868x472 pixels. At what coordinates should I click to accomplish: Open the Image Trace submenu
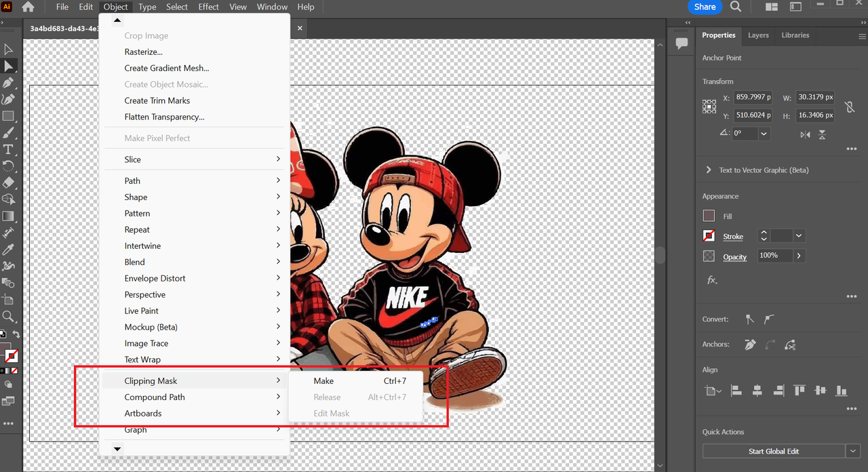point(195,344)
